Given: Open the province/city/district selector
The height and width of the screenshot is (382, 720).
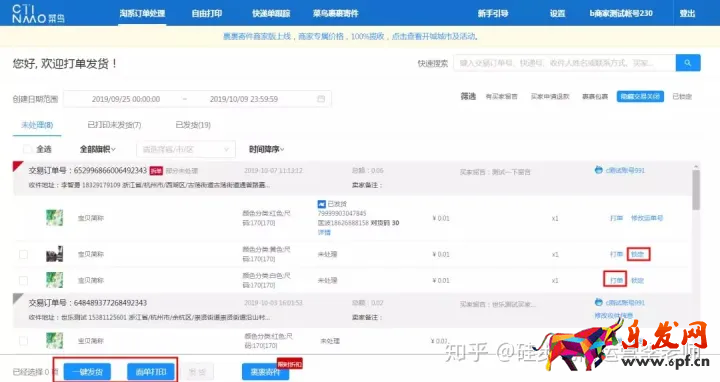Looking at the screenshot, I should pyautogui.click(x=186, y=149).
